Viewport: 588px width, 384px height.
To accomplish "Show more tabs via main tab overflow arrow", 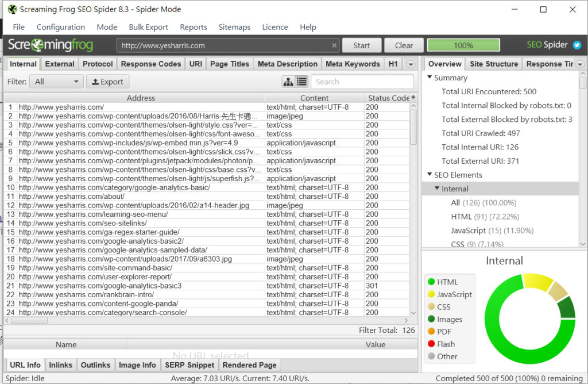I will 411,64.
